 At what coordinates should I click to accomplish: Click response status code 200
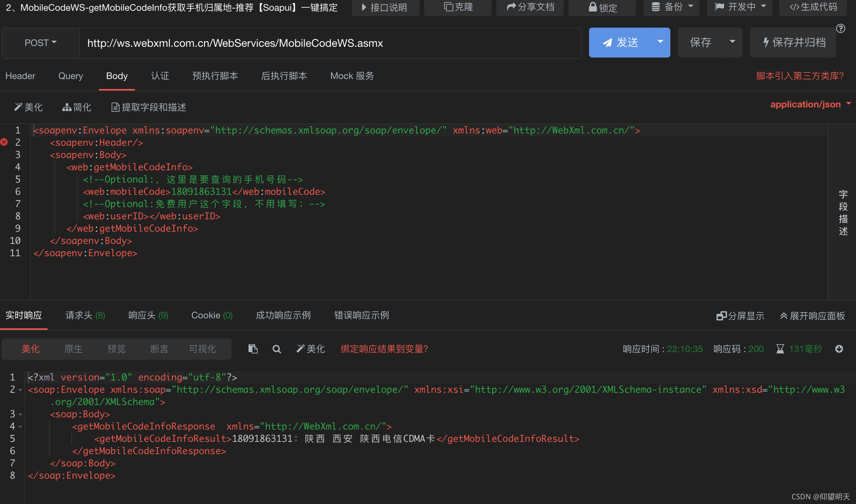click(756, 349)
